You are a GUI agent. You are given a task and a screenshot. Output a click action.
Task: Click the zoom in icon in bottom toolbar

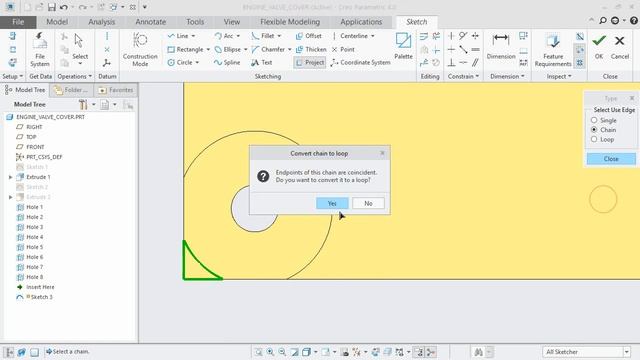click(x=270, y=351)
